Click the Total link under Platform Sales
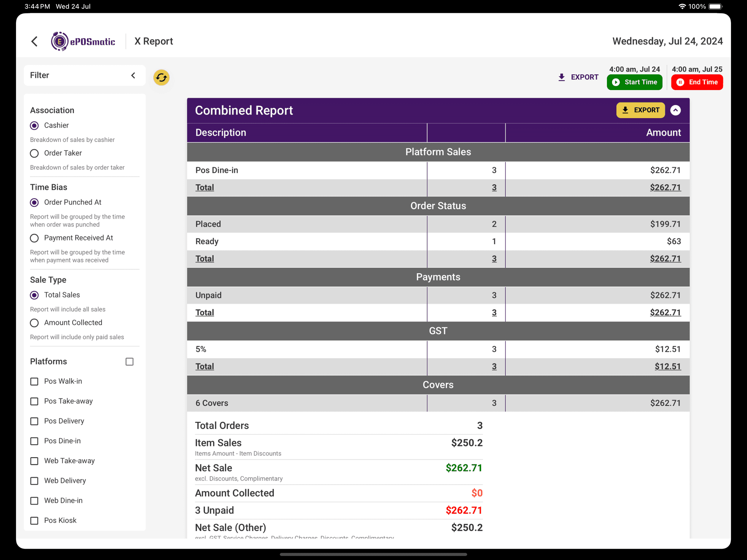Image resolution: width=747 pixels, height=560 pixels. coord(205,187)
